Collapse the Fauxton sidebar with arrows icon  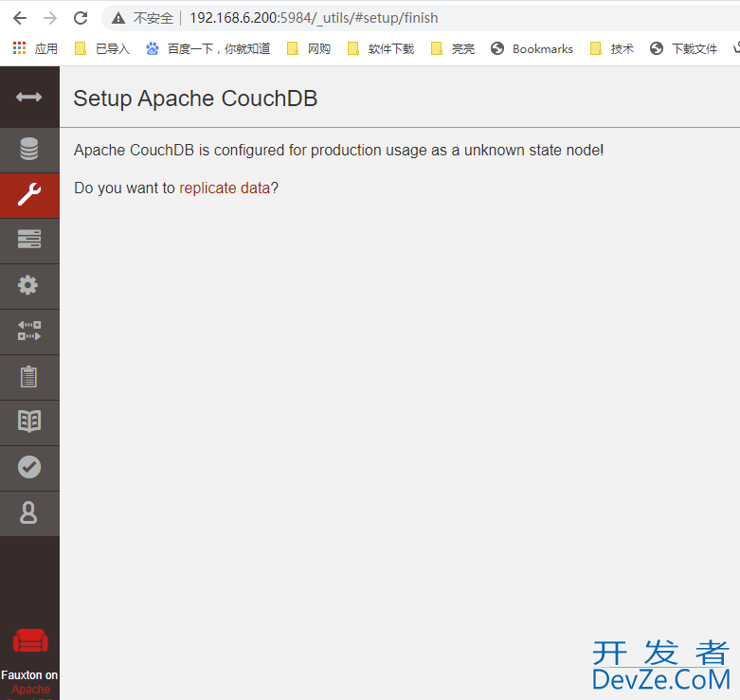[x=28, y=98]
